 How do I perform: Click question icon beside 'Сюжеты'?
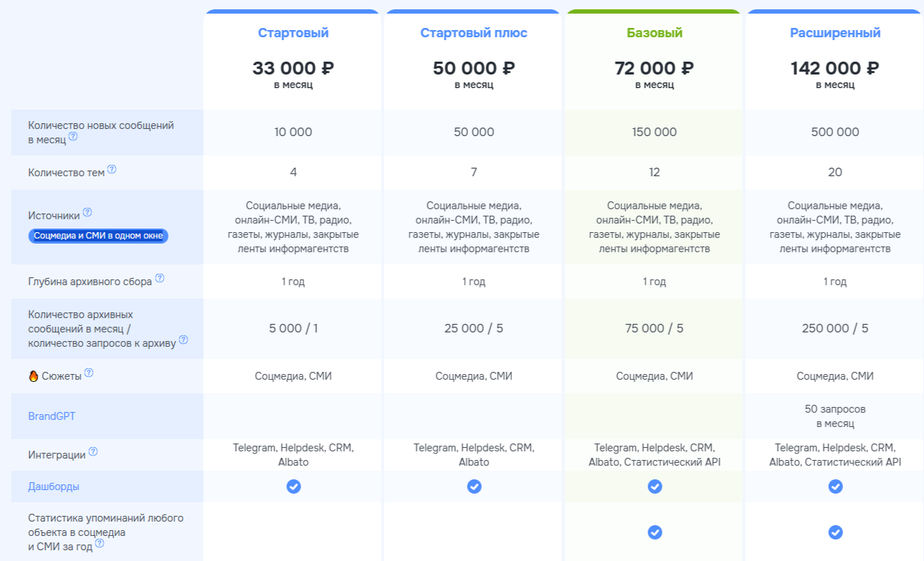tap(89, 373)
